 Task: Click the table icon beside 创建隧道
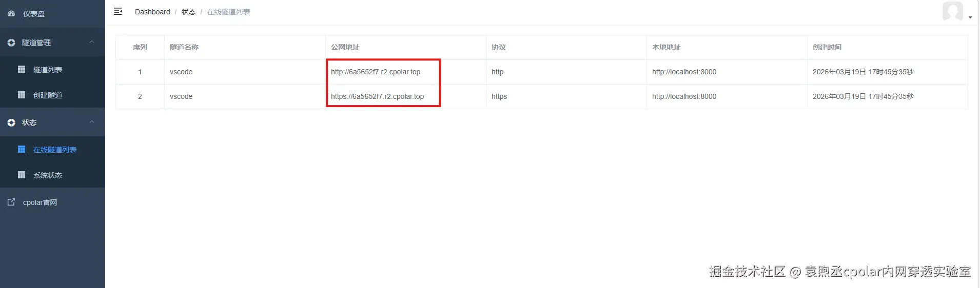[22, 95]
